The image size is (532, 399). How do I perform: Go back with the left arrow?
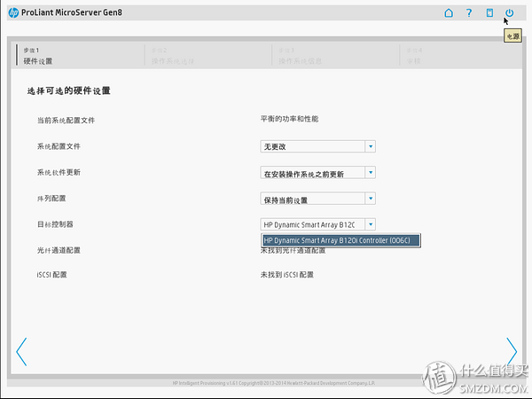21,351
